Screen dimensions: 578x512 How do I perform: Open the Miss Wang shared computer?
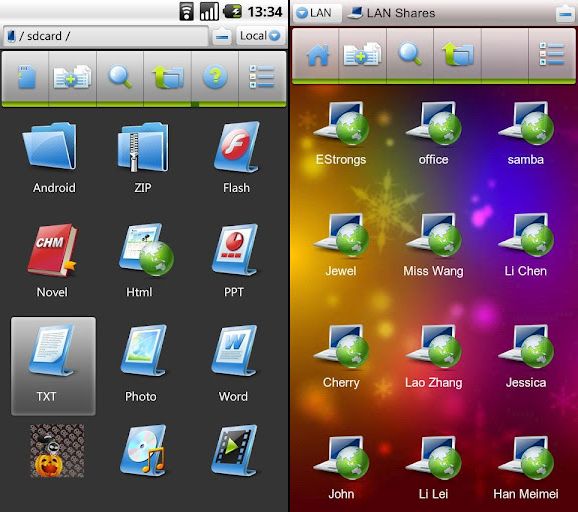point(433,245)
